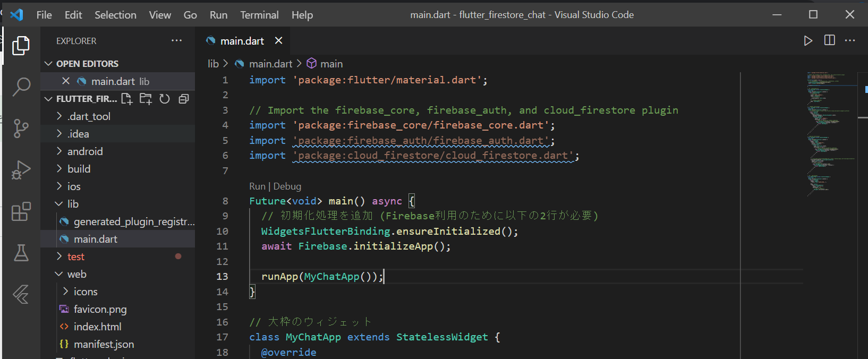Collapse the OPEN EDITORS section
868x359 pixels.
pos(48,63)
